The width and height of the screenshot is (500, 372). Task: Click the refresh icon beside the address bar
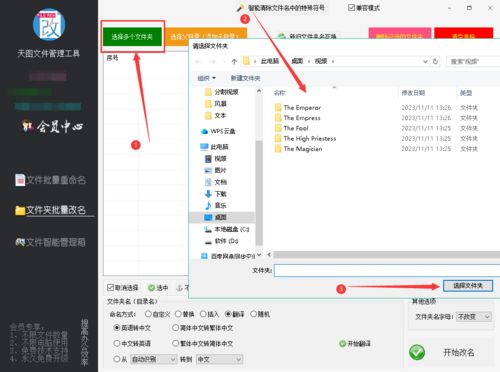point(435,61)
